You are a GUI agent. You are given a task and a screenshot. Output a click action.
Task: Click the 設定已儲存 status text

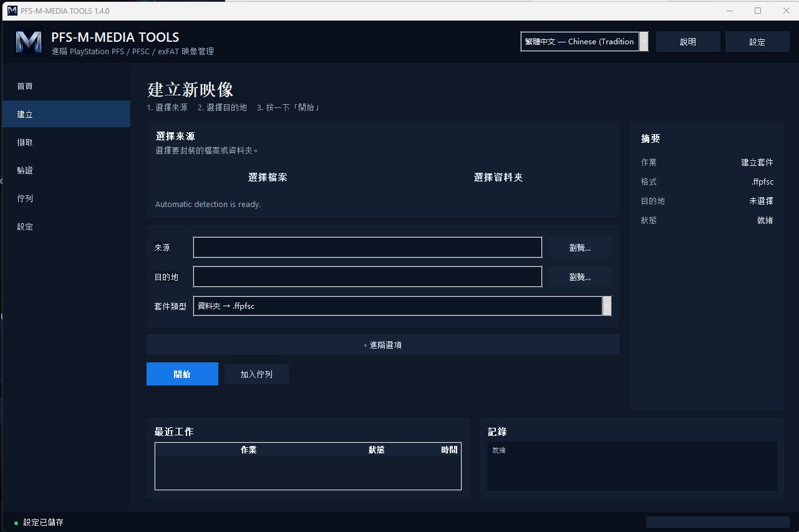(43, 523)
